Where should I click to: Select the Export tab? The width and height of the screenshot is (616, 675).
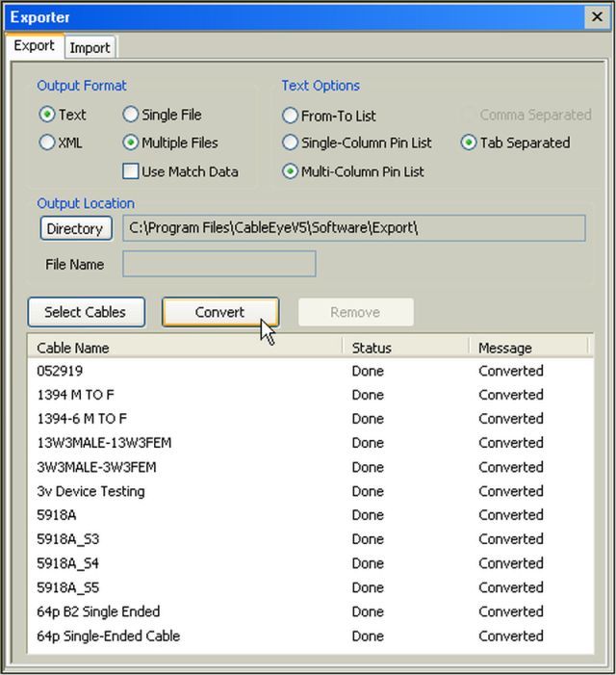click(34, 46)
